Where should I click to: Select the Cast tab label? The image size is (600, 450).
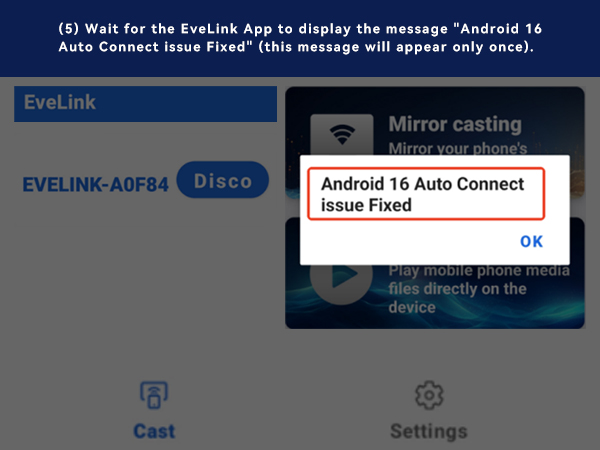[154, 431]
